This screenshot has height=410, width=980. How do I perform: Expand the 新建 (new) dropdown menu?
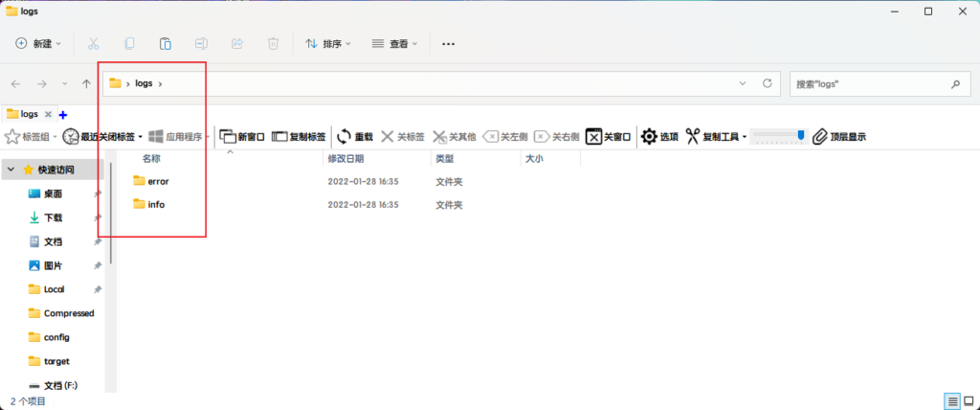tap(38, 43)
